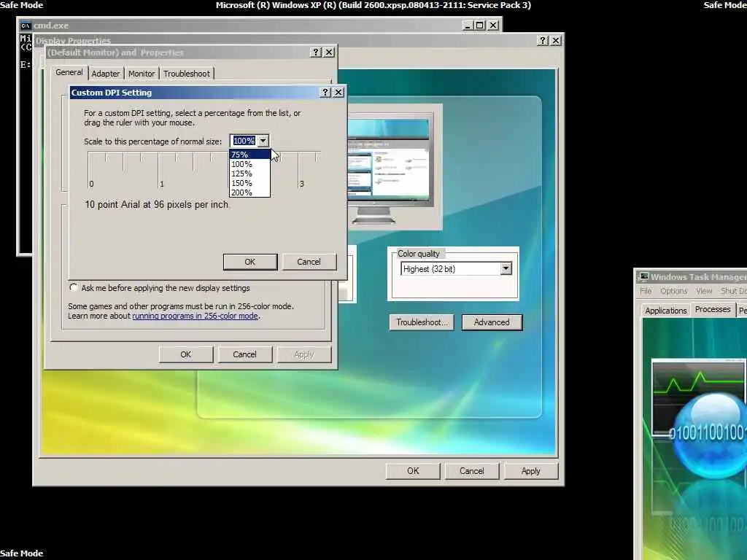The image size is (747, 560).
Task: Click OK in Custom DPI Setting dialog
Action: point(250,262)
